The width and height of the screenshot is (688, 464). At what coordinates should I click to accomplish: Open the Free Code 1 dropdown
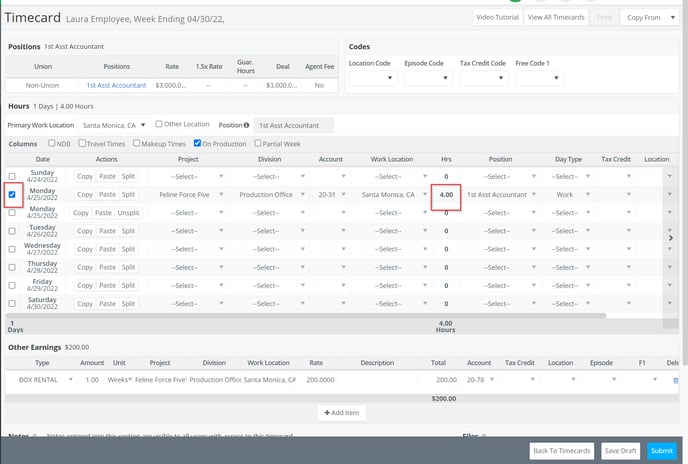pyautogui.click(x=539, y=78)
